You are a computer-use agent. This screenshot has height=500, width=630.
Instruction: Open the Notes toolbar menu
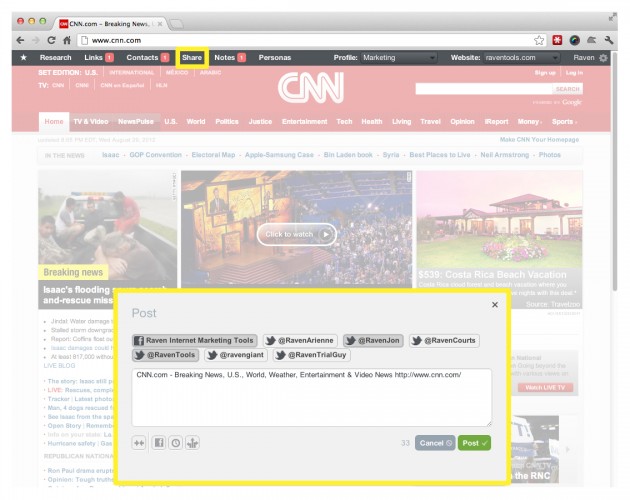[x=229, y=57]
